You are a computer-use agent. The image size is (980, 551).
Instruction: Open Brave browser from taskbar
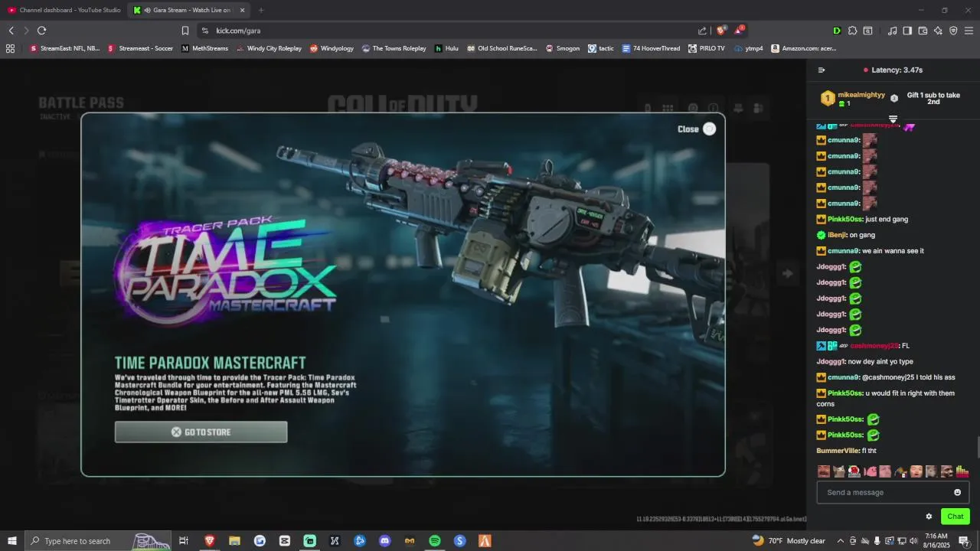[209, 541]
